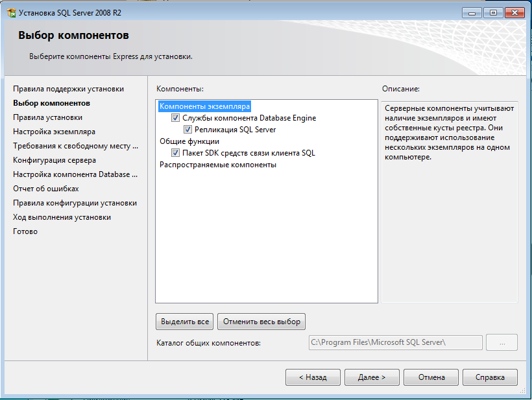Select Выбор компонентов step in sidebar
Image resolution: width=532 pixels, height=400 pixels.
[51, 103]
